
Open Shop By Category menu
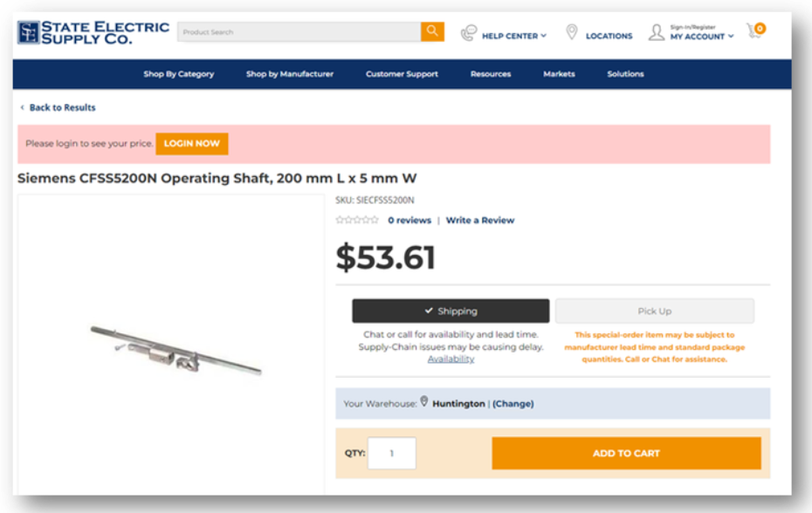(x=179, y=74)
